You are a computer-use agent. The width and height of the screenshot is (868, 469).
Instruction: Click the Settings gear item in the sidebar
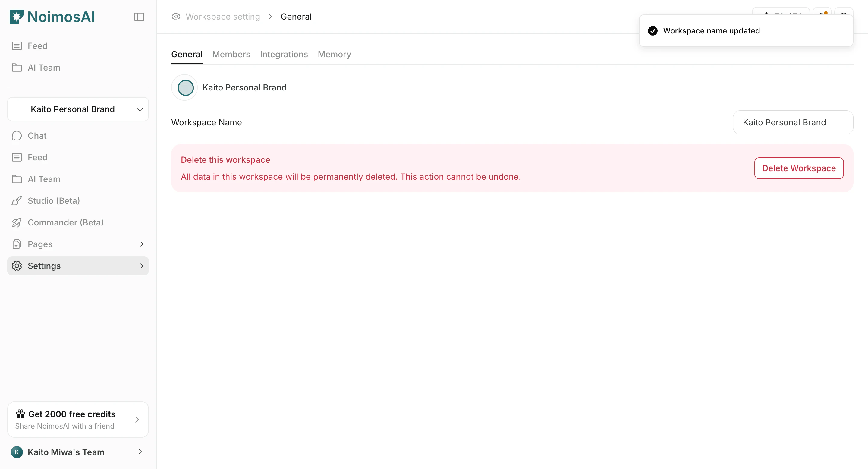[44, 266]
